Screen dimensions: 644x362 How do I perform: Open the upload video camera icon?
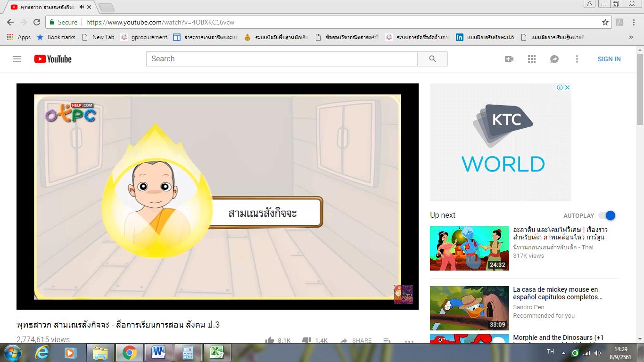point(509,59)
